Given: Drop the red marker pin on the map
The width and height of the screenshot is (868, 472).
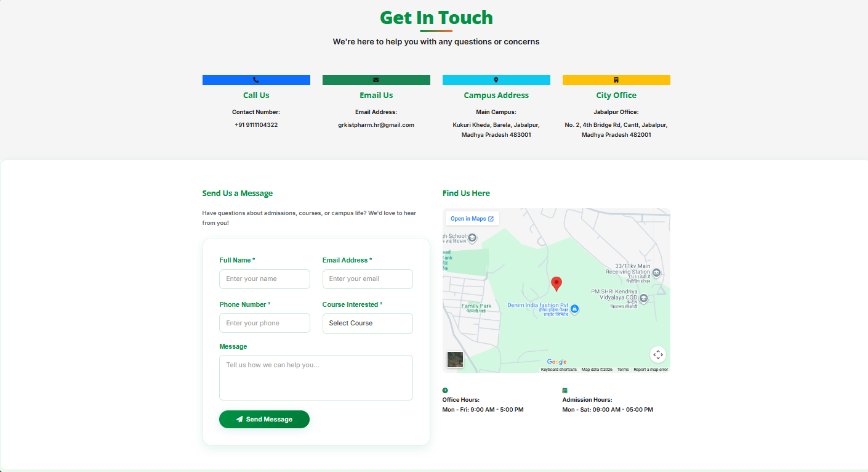Looking at the screenshot, I should click(x=557, y=284).
